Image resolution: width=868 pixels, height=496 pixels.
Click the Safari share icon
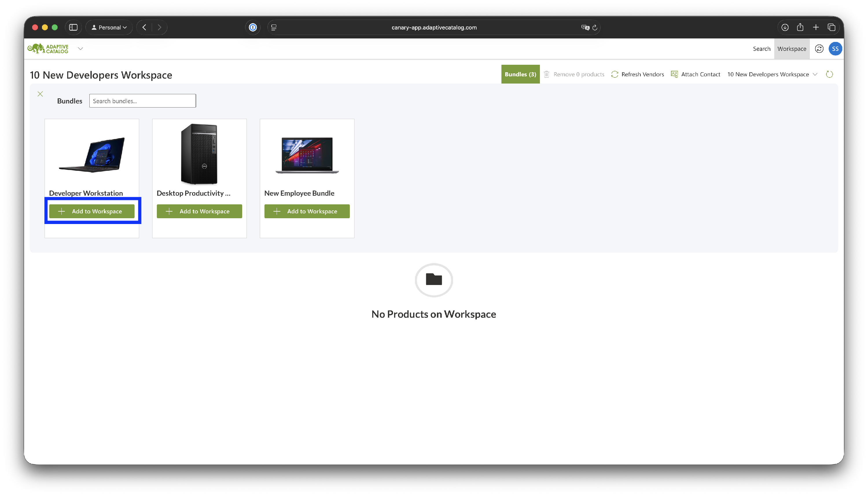[800, 27]
